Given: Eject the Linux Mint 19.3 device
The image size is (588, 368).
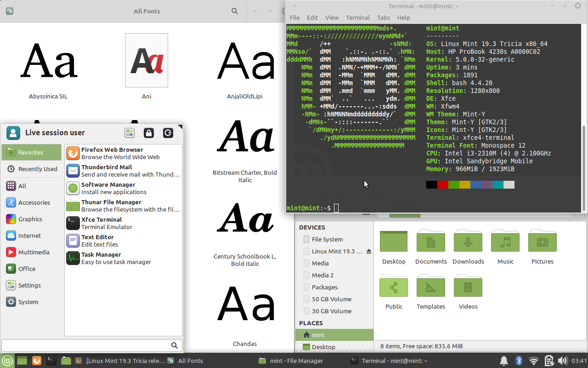Looking at the screenshot, I should click(368, 251).
